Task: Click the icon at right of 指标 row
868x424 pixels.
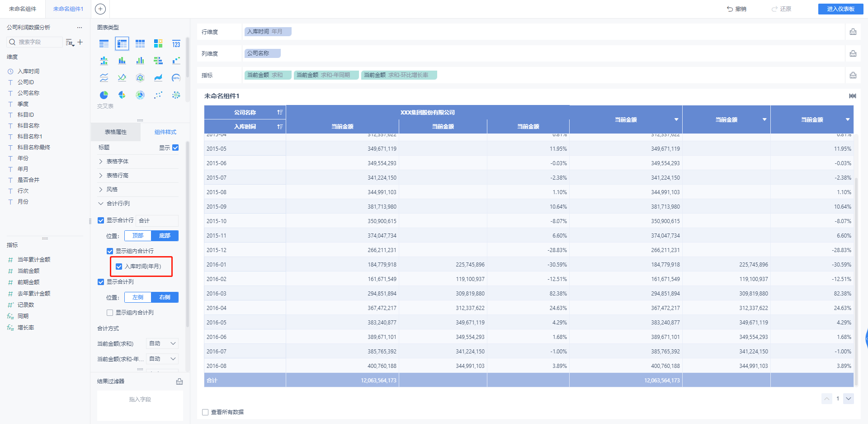Action: tap(853, 75)
